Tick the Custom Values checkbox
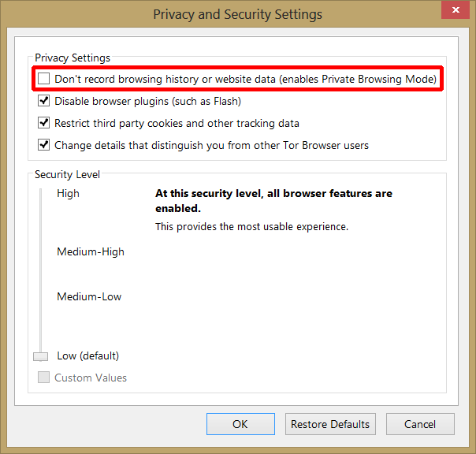 [44, 378]
